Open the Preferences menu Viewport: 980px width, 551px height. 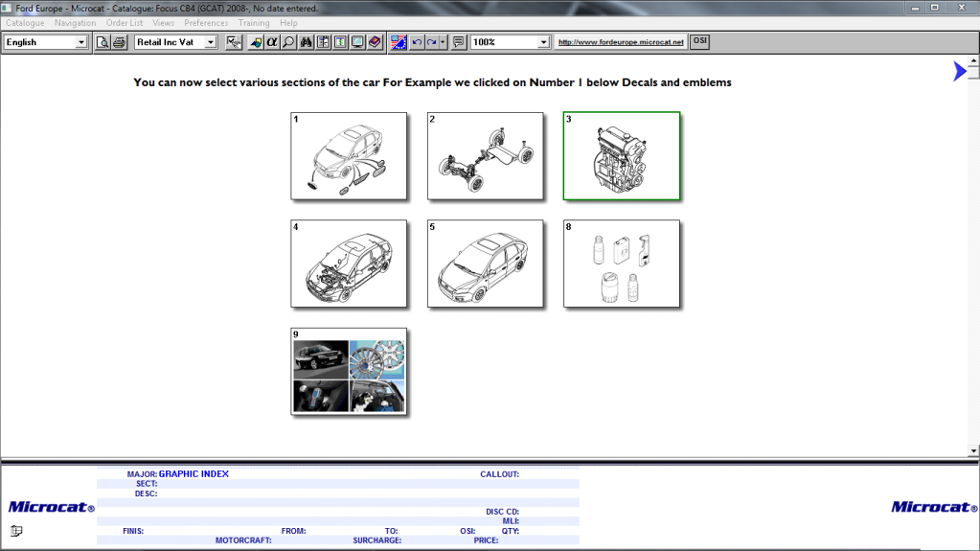pyautogui.click(x=206, y=22)
